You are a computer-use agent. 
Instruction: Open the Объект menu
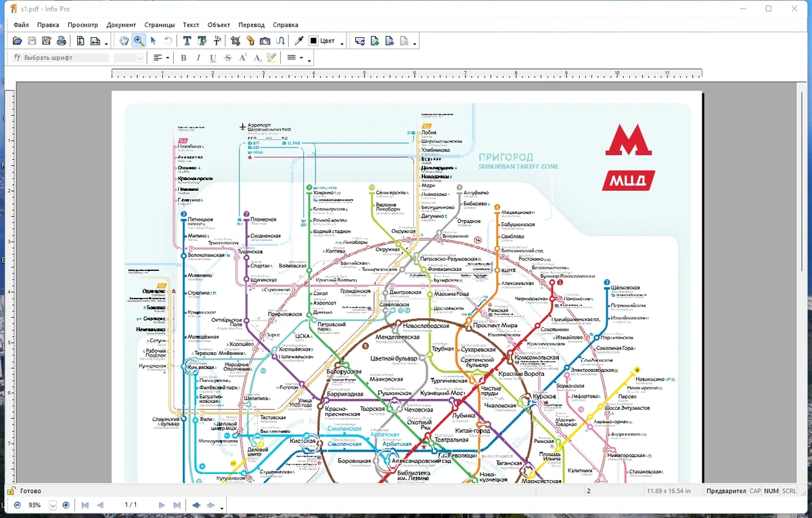[x=219, y=25]
